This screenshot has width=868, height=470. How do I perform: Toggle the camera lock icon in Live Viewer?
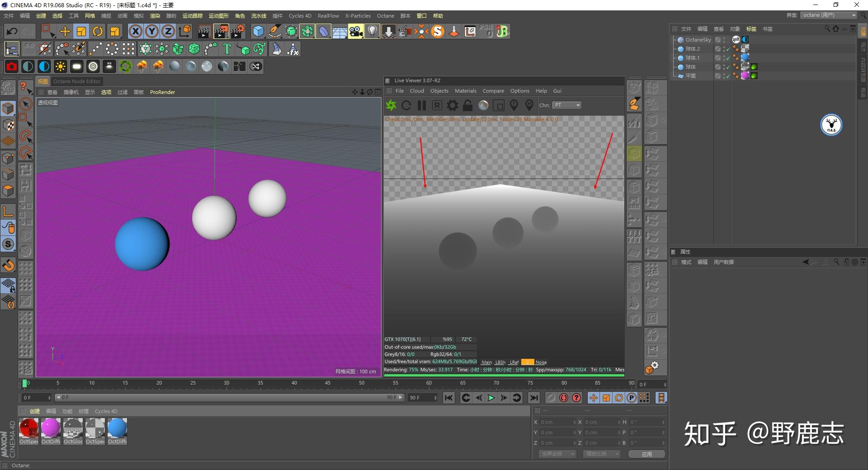(468, 105)
